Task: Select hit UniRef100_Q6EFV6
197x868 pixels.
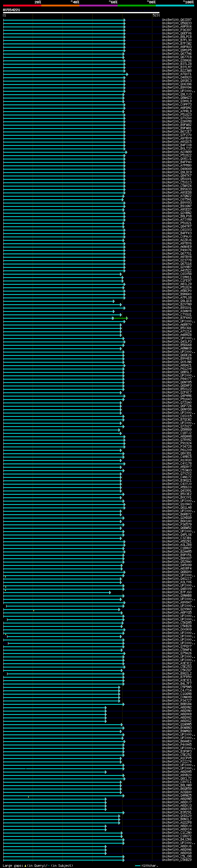Action: [177, 33]
